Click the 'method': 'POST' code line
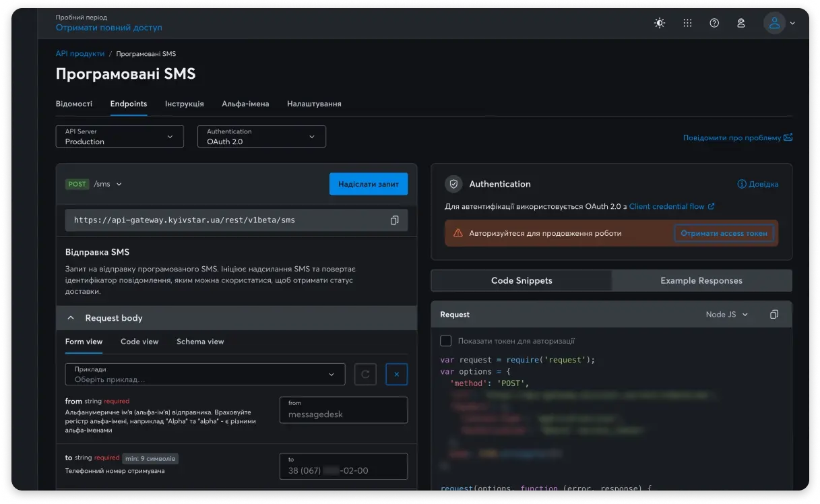The width and height of the screenshot is (820, 504). (489, 383)
